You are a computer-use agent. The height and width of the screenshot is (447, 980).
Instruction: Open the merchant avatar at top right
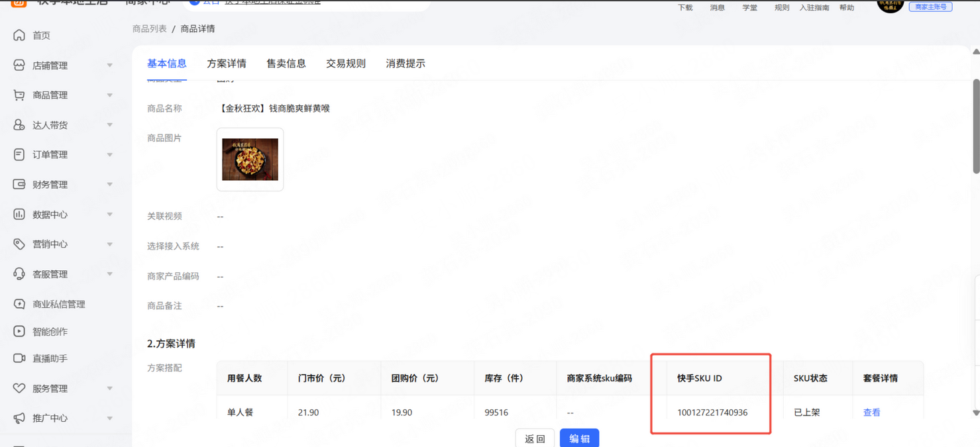click(890, 5)
